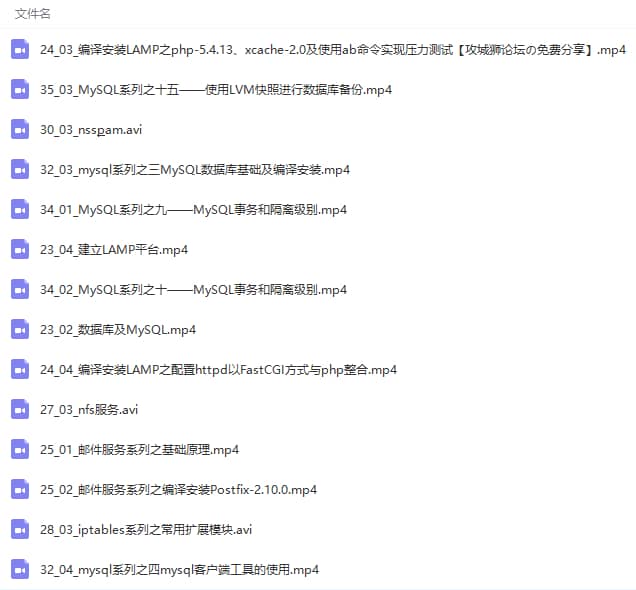
Task: Select 24_04 httpd以FastCGI方式 file name
Action: [x=218, y=370]
